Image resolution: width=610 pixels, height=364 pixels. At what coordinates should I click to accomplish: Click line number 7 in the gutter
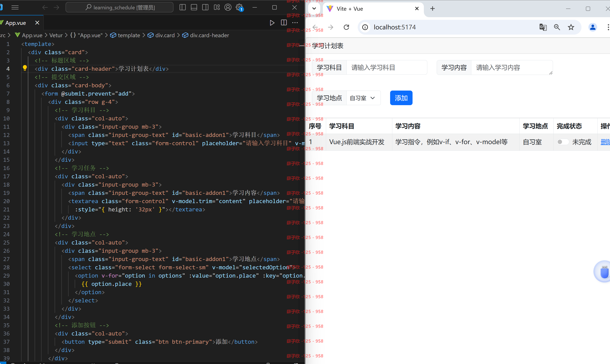tap(8, 93)
